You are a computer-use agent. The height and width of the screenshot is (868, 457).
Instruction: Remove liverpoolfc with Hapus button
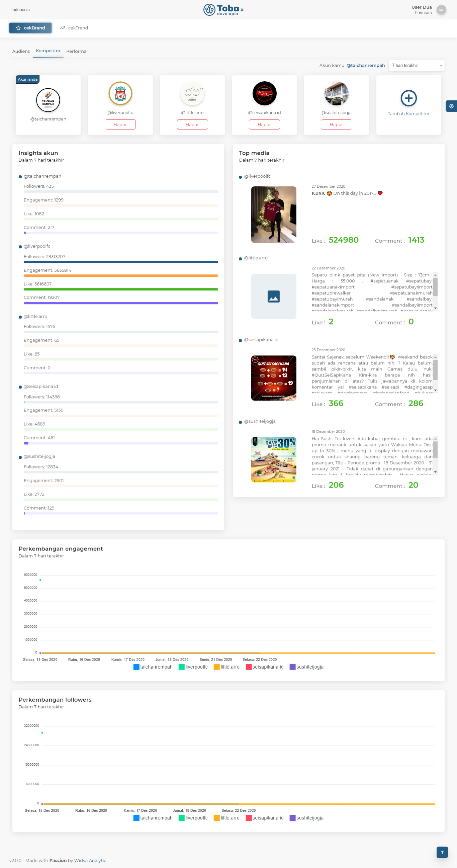[x=120, y=124]
